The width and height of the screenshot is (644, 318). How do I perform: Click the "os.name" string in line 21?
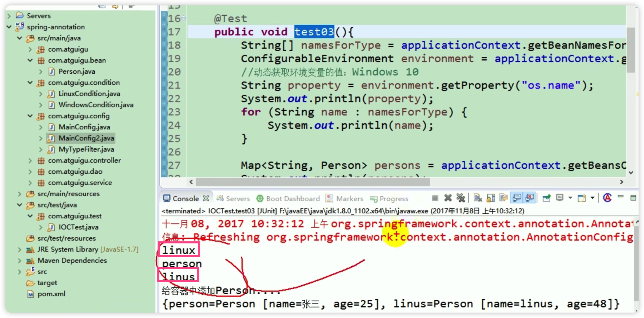(551, 86)
